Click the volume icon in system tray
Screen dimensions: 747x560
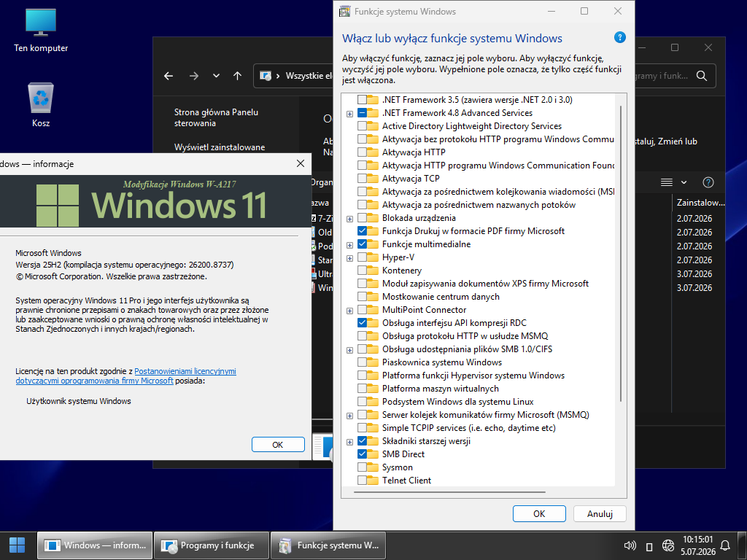[x=630, y=545]
